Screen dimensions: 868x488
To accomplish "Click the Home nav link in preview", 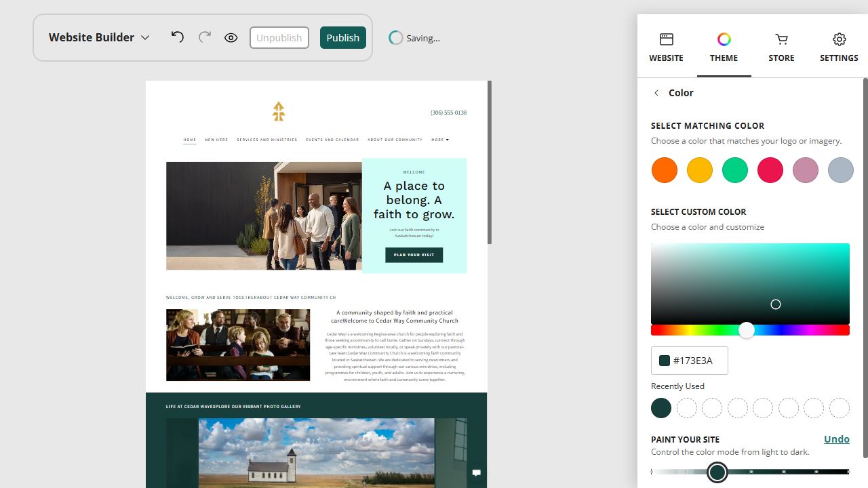I will pos(190,140).
